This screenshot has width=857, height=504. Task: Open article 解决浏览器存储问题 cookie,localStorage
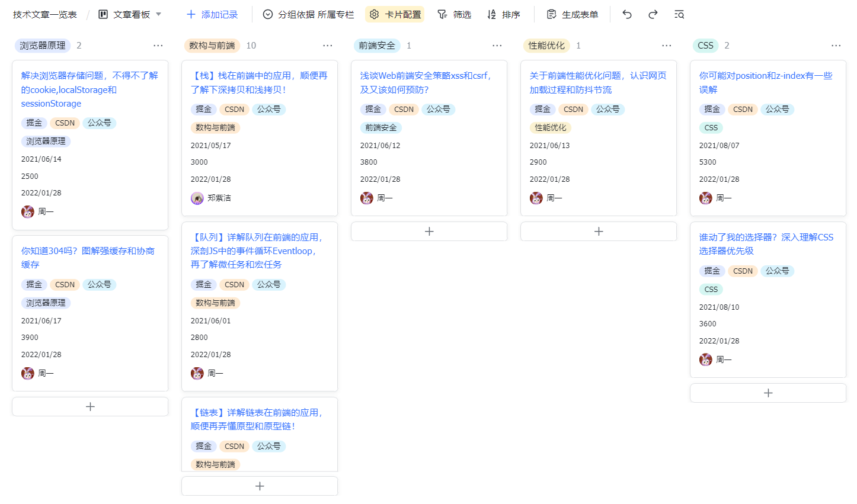(90, 89)
